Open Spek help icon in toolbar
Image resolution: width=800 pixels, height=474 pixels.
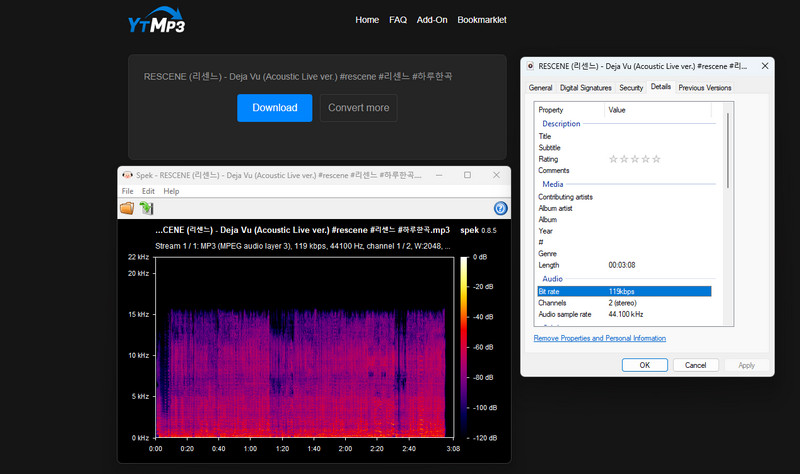click(501, 208)
